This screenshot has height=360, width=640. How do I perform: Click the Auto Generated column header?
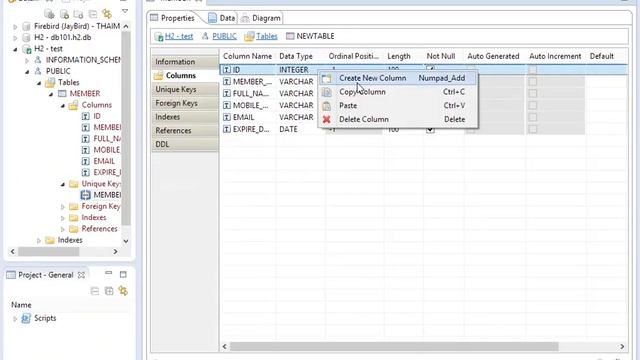click(x=493, y=56)
